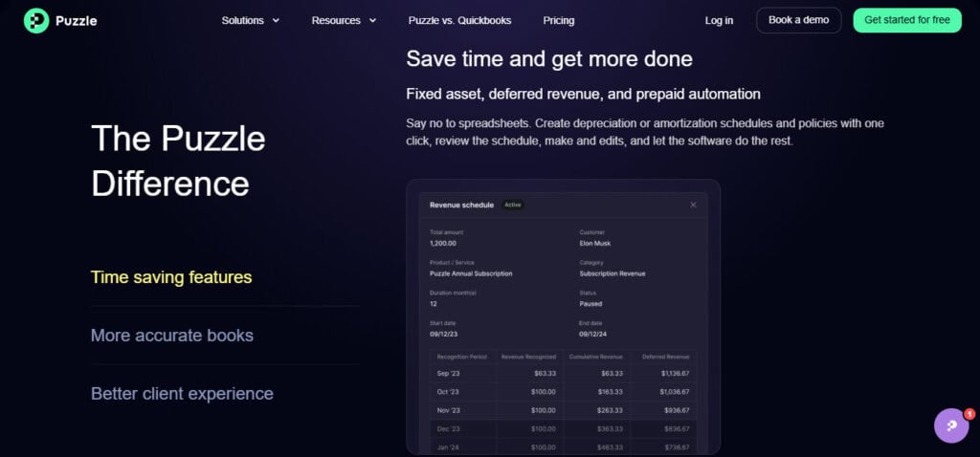This screenshot has height=457, width=980.
Task: Click the Cumulative Revenue column header
Action: 595,358
